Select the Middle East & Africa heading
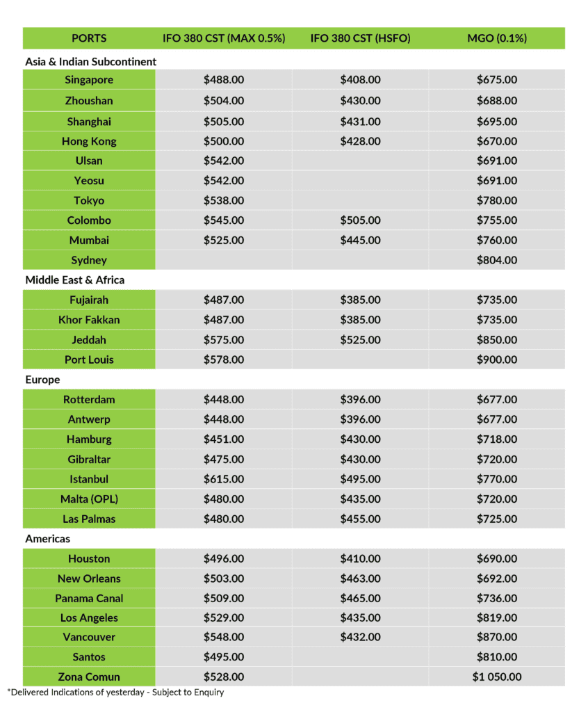This screenshot has height=712, width=588. pyautogui.click(x=74, y=280)
